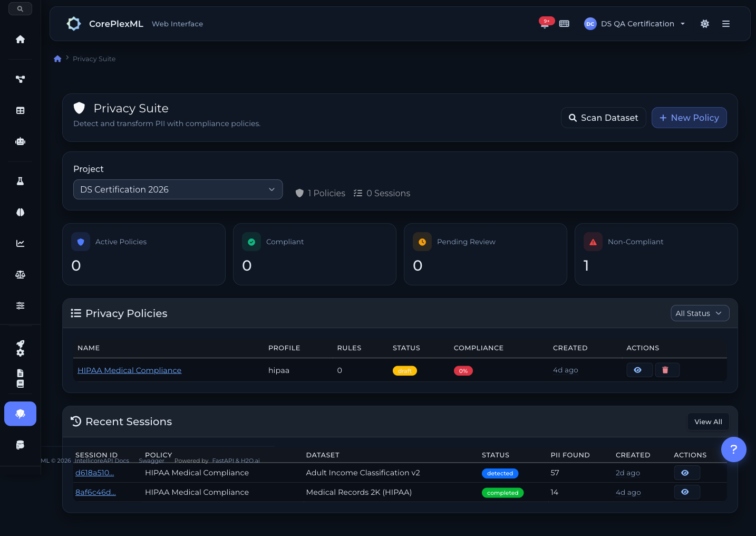Open the analytics chart icon in sidebar
Image resolution: width=756 pixels, height=536 pixels.
[x=20, y=243]
